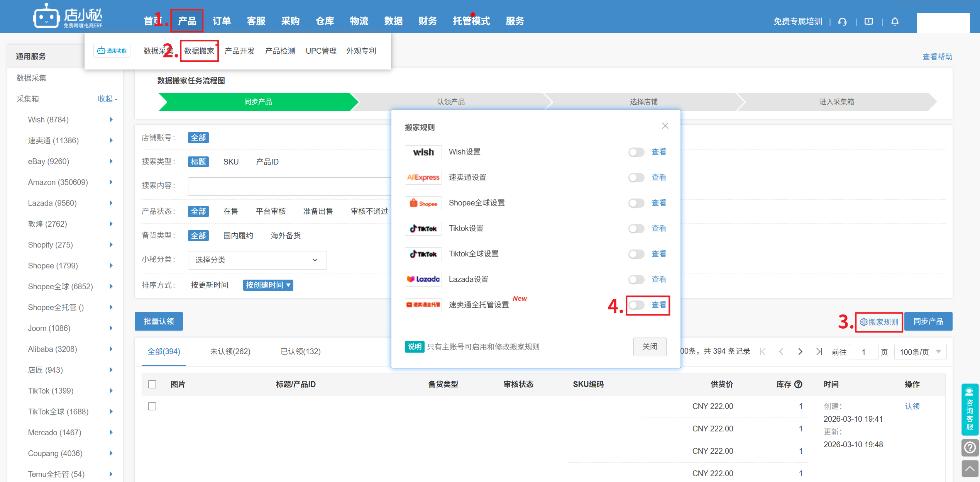The image size is (980, 482).
Task: Open the 订单 menu in top navigation
Action: click(x=222, y=21)
